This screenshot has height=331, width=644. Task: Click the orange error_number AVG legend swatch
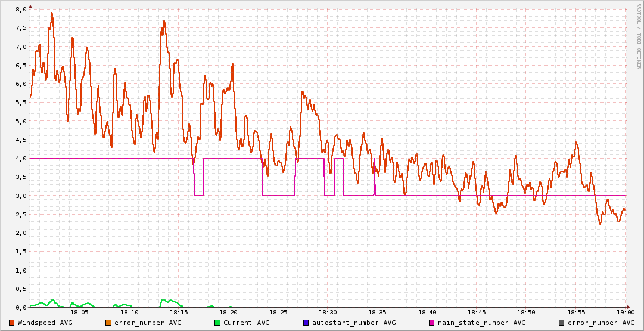coord(108,323)
